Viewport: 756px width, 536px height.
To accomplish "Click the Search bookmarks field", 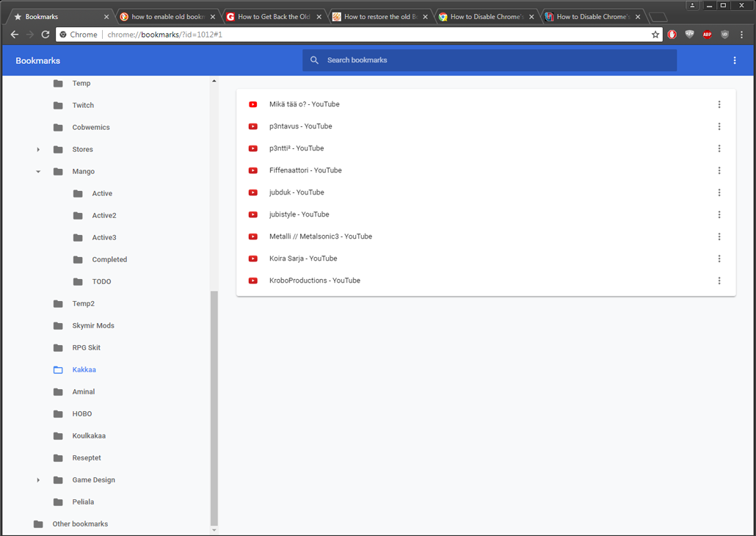I will pos(489,60).
